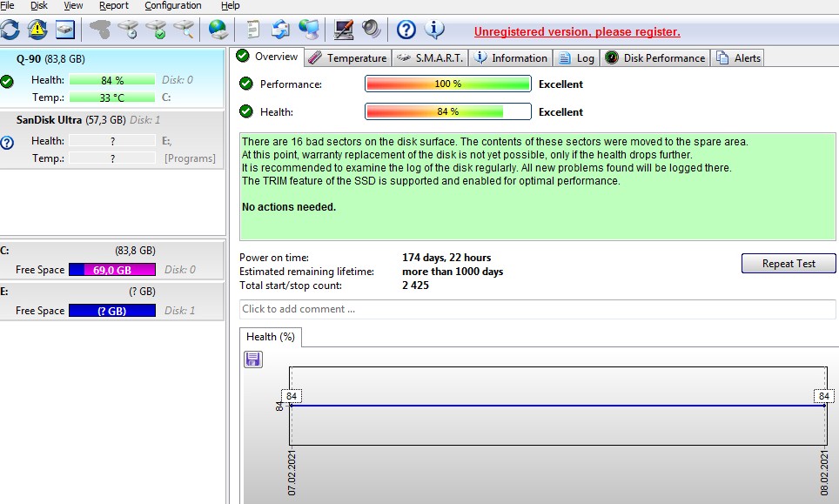Click the disk with magnifying glass icon
Viewport: 839px width, 504px height.
click(x=184, y=30)
